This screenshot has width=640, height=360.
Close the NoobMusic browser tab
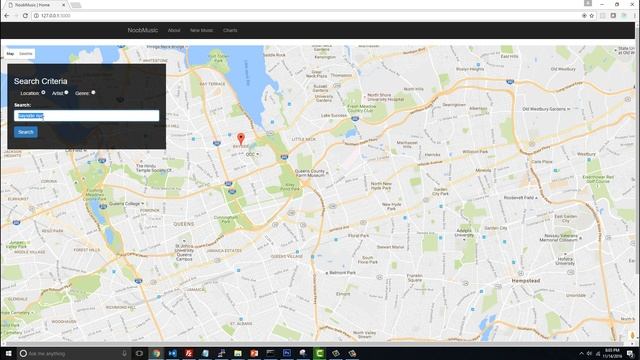click(64, 5)
